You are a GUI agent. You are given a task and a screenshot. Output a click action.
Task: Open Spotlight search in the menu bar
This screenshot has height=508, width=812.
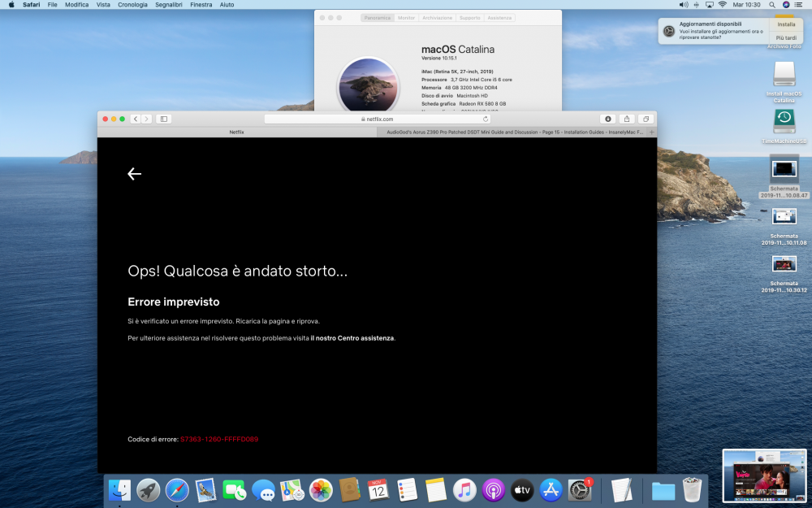click(x=772, y=5)
